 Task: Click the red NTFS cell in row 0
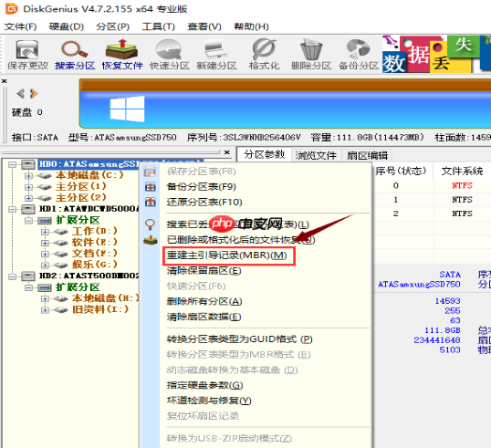point(462,185)
